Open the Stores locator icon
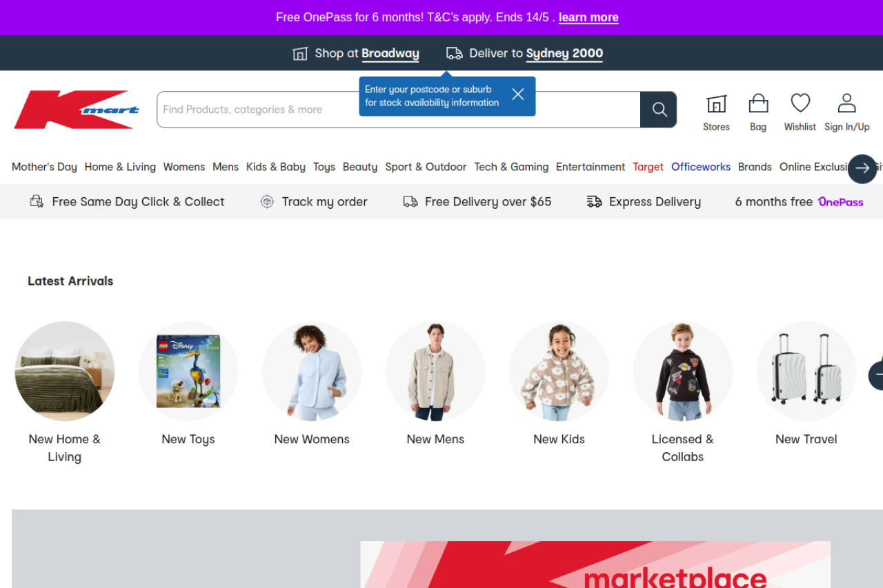 tap(716, 105)
